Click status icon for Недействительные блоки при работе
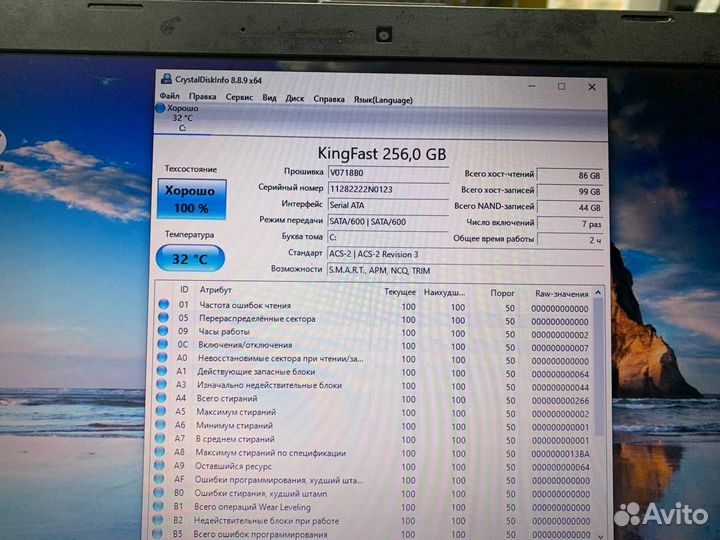The width and height of the screenshot is (720, 540). click(157, 520)
